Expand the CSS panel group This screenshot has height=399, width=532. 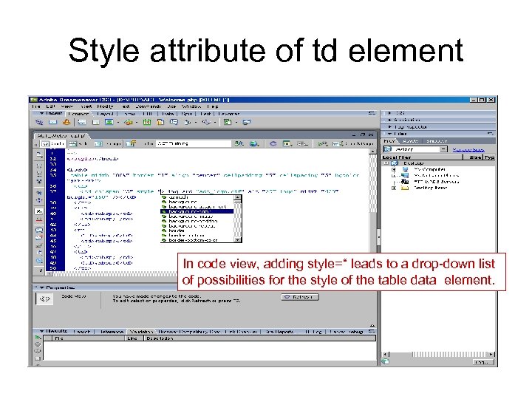click(x=390, y=113)
